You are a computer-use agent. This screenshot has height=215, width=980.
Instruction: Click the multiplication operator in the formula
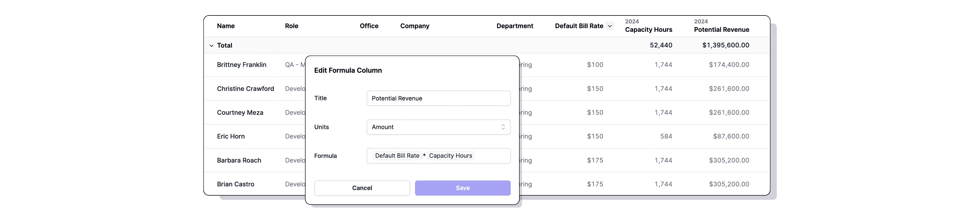pos(424,155)
